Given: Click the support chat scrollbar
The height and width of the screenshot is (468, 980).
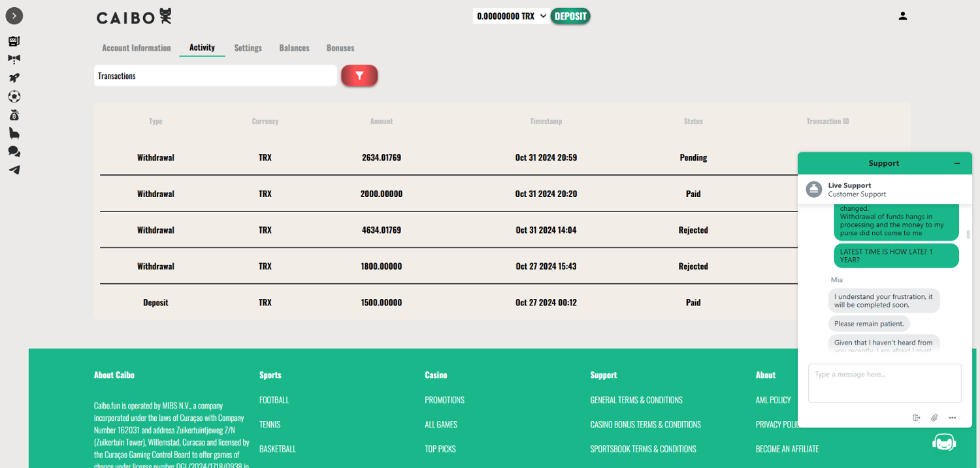Looking at the screenshot, I should (968, 235).
